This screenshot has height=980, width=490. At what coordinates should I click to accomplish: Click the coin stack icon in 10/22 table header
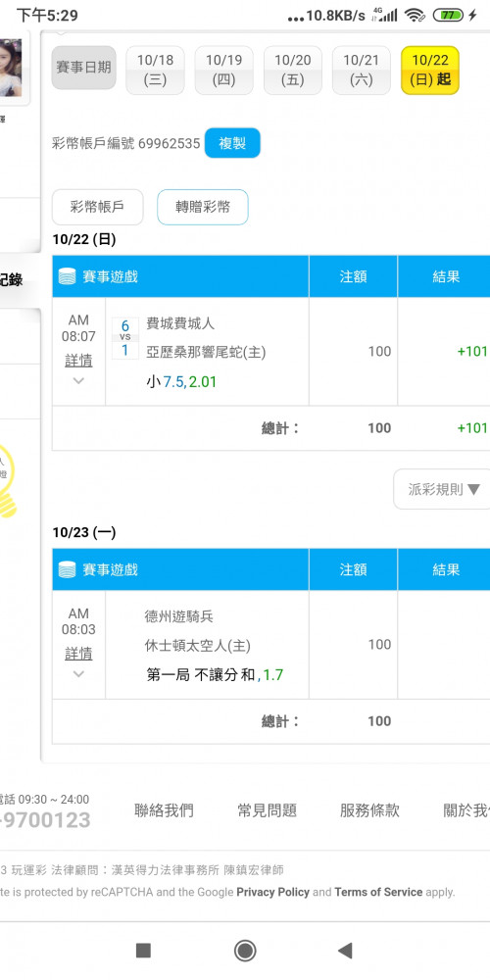(67, 277)
